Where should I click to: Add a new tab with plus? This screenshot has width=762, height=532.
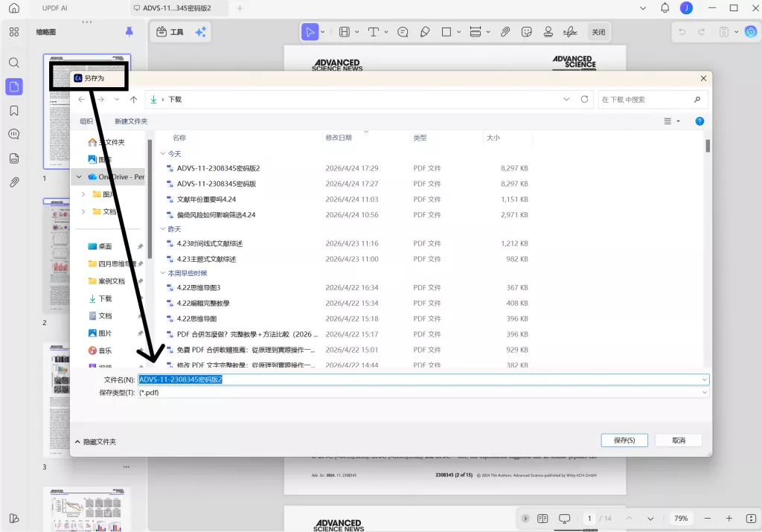tap(240, 7)
